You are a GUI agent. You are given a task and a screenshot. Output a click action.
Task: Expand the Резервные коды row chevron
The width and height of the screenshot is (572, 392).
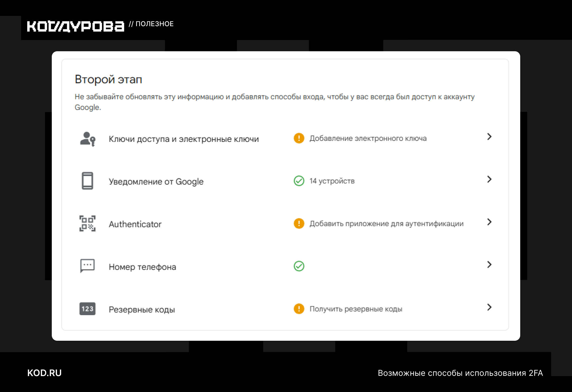click(x=489, y=307)
